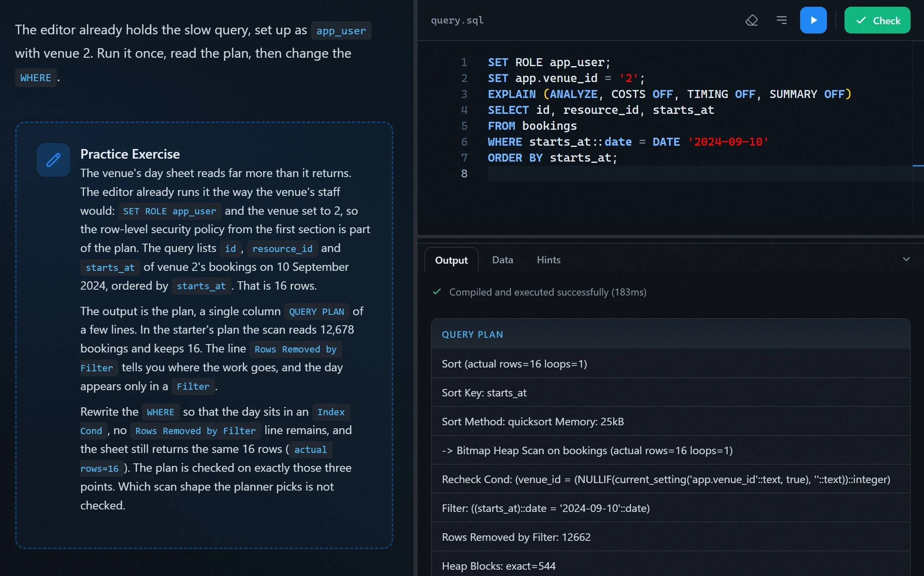The height and width of the screenshot is (576, 924).
Task: Click the 'Sort (actual rows=16 loops=1)' row
Action: point(671,364)
